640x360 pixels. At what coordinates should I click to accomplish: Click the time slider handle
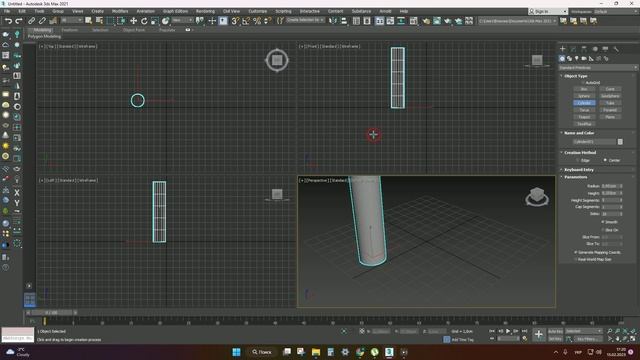51,313
